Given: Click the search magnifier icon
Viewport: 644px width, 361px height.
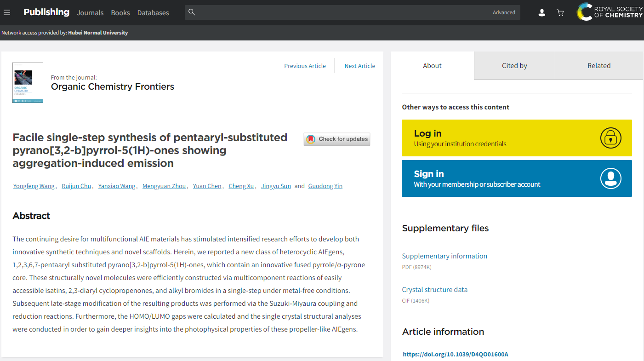Looking at the screenshot, I should click(x=192, y=12).
